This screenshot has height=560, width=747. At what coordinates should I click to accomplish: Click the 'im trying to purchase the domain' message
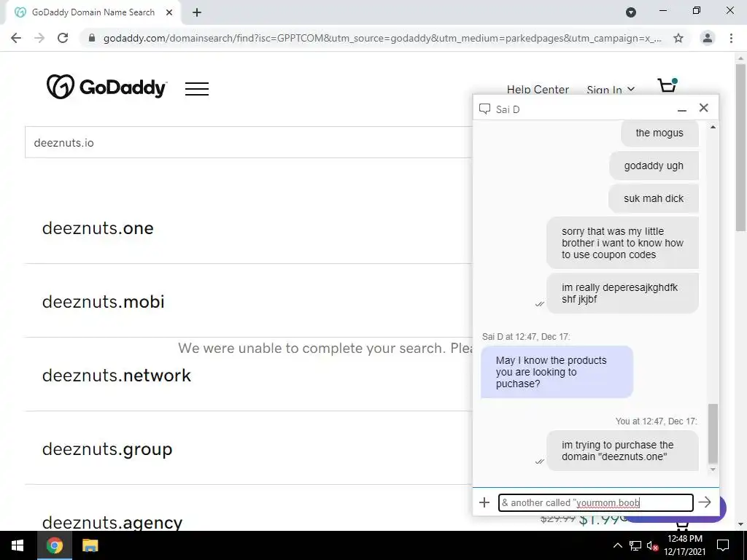(622, 451)
